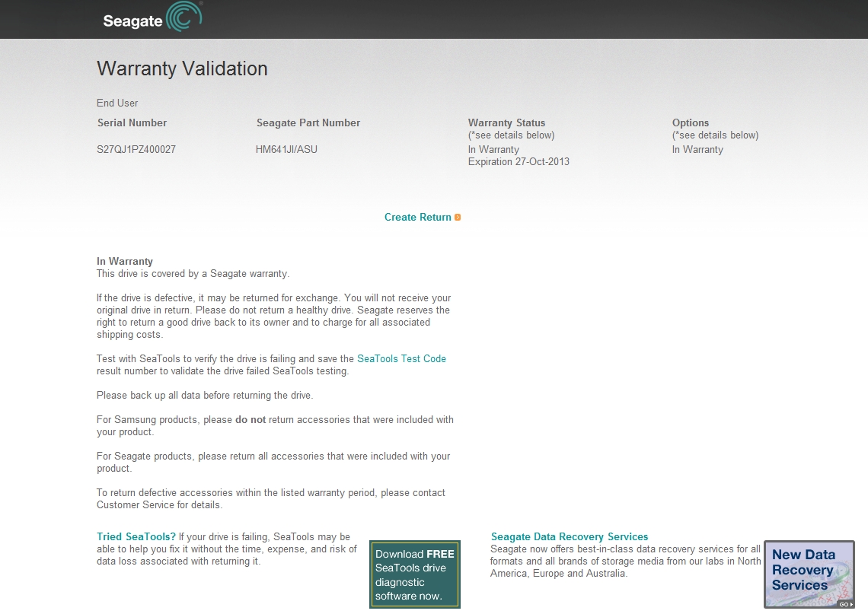Click In Warranty value under Warranty Status

[x=493, y=149]
